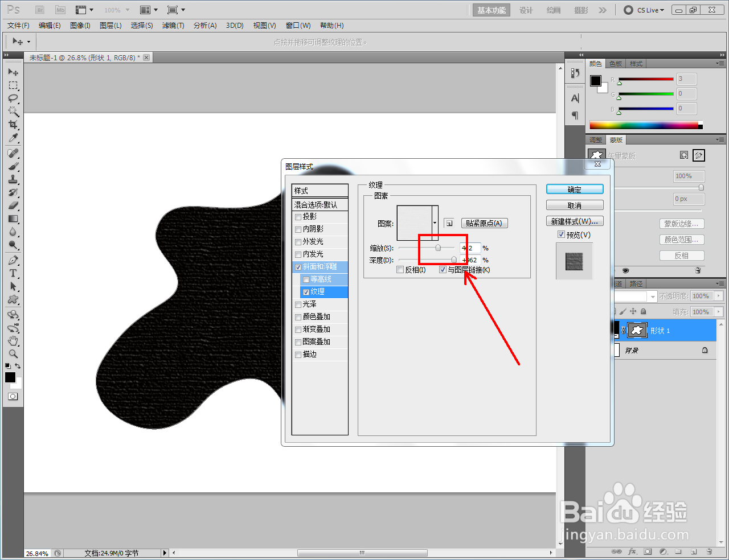The height and width of the screenshot is (560, 729).
Task: Open the 窗口(W) Window menu
Action: pos(298,26)
